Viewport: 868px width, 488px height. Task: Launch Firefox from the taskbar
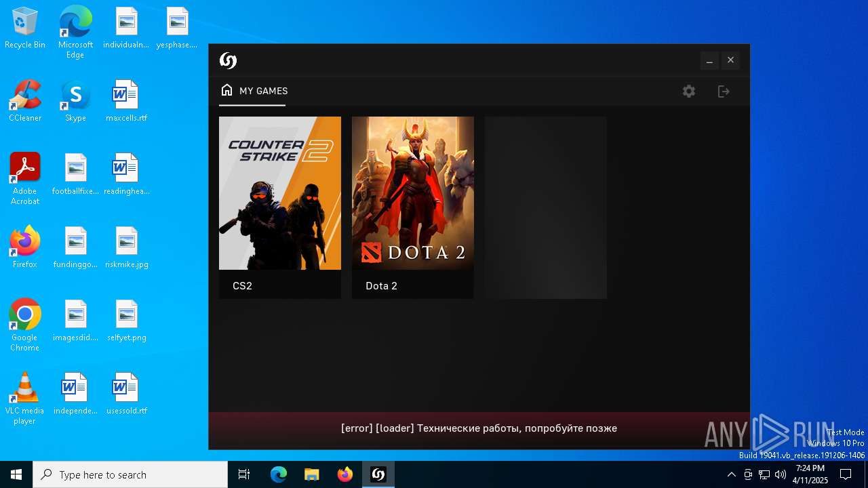point(345,474)
